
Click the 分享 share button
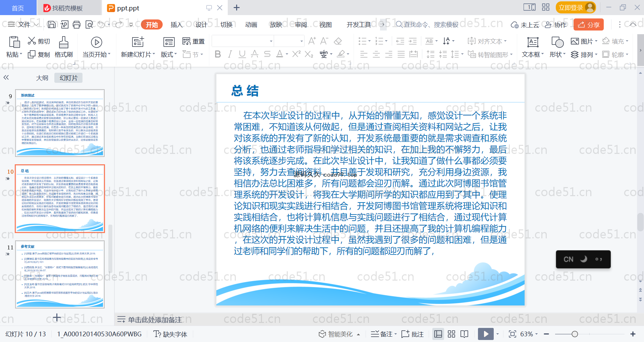(x=589, y=24)
